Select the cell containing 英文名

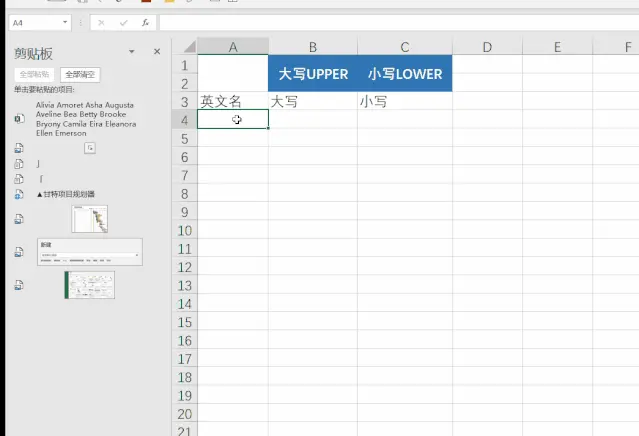(233, 101)
